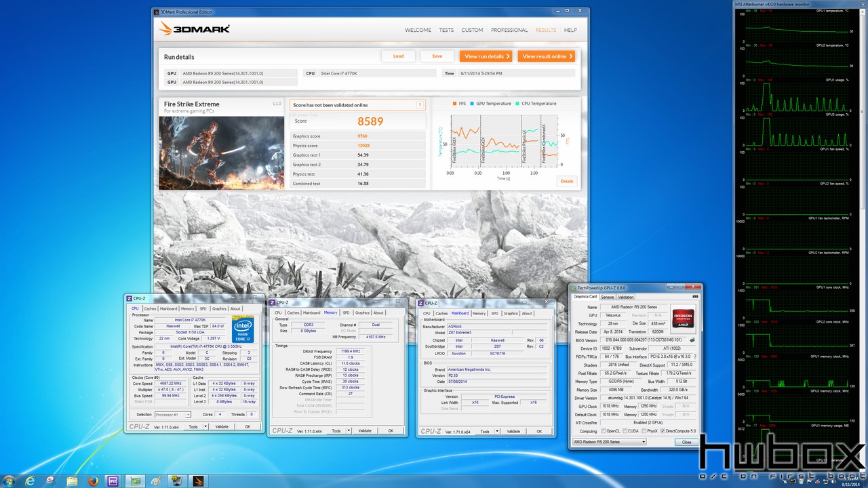Click View result online button
868x488 pixels.
pos(547,56)
